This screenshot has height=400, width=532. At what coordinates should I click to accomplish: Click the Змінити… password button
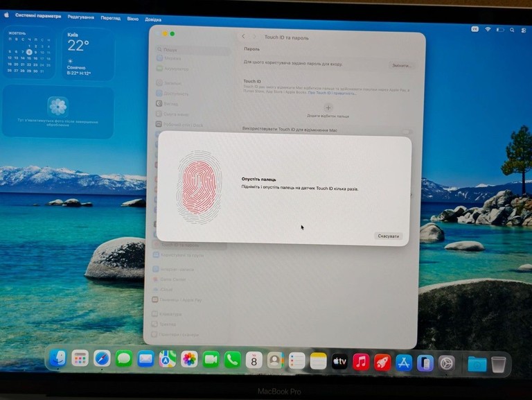pos(401,66)
